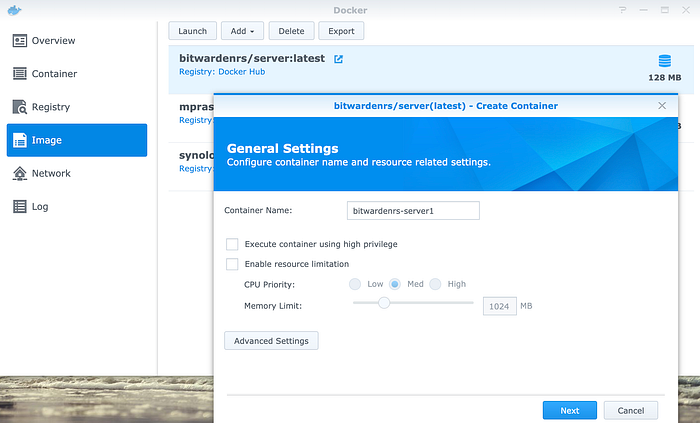This screenshot has width=700, height=423.
Task: Open the Log sidebar section
Action: coord(77,206)
